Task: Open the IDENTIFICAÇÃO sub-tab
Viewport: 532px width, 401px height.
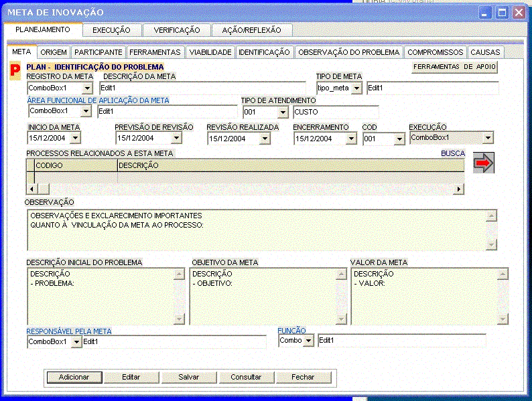Action: click(x=264, y=52)
